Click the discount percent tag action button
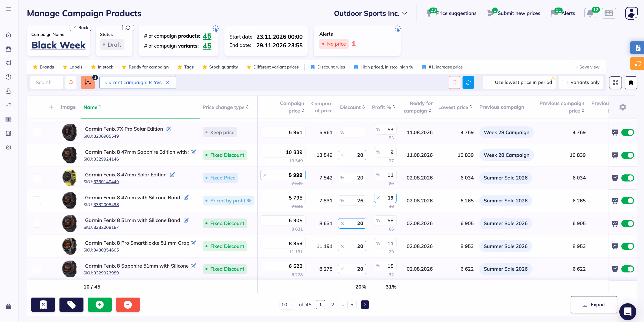644x322 pixels. [43, 305]
